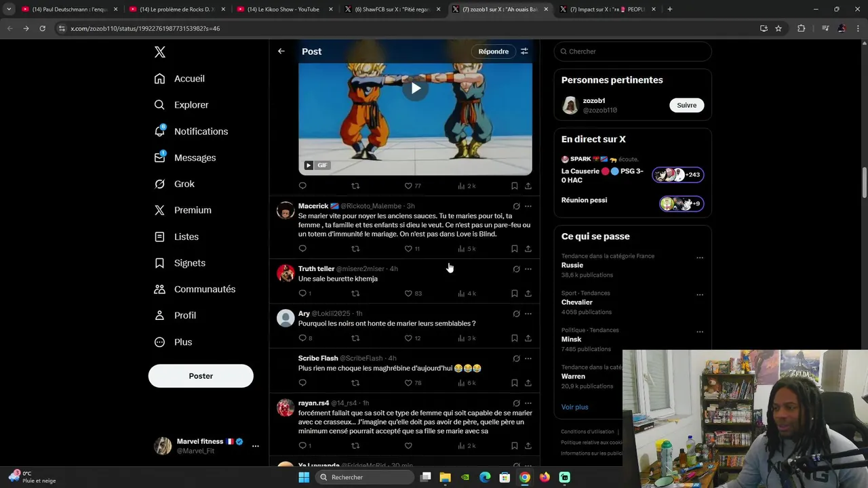Bookmark rayan.rs4's reply
The width and height of the screenshot is (868, 488).
[514, 446]
